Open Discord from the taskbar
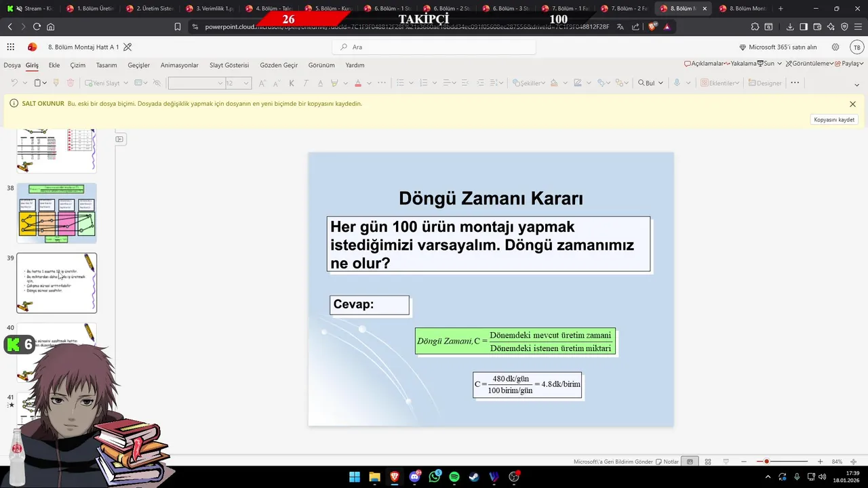 (x=414, y=477)
